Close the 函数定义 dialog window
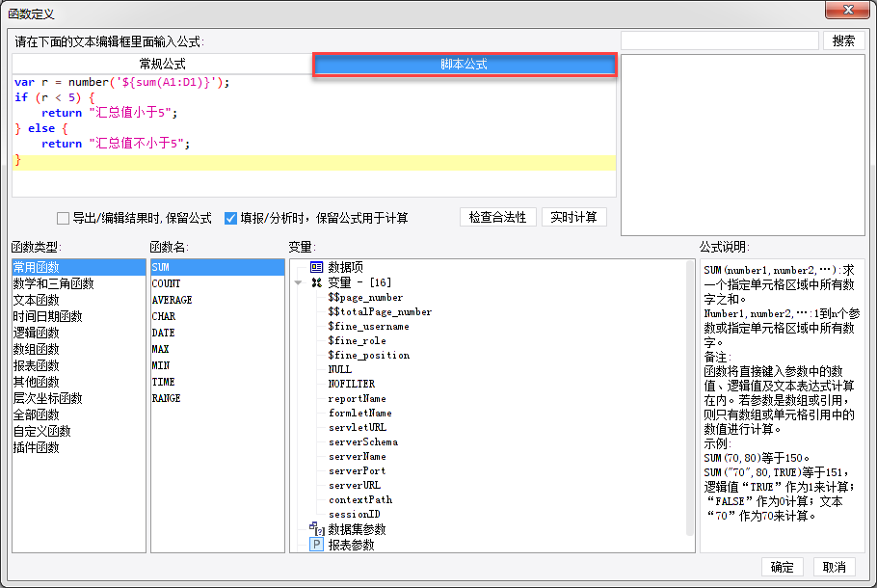The image size is (877, 588). 848,10
